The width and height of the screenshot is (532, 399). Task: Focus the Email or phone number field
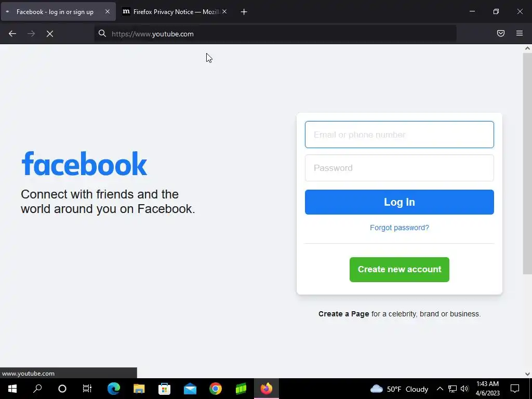pos(400,135)
